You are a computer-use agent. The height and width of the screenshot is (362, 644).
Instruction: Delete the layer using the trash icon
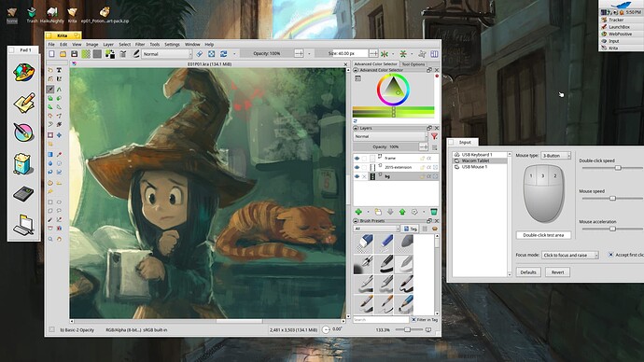pos(434,212)
